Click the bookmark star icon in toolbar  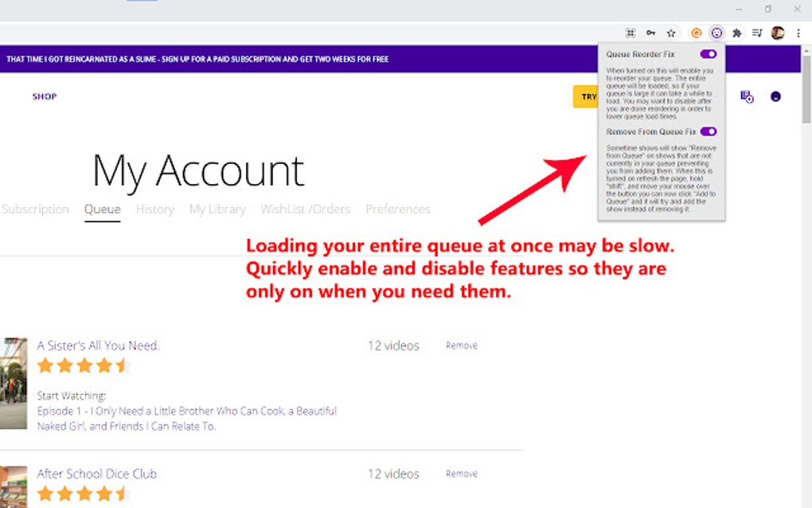[671, 33]
